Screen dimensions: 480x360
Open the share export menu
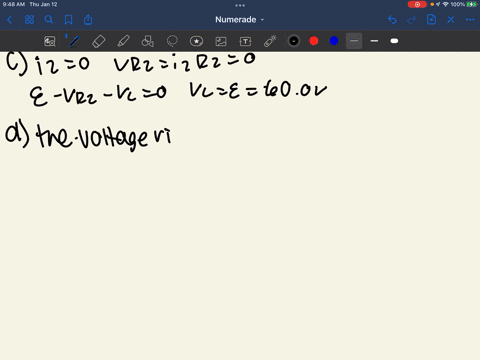88,20
